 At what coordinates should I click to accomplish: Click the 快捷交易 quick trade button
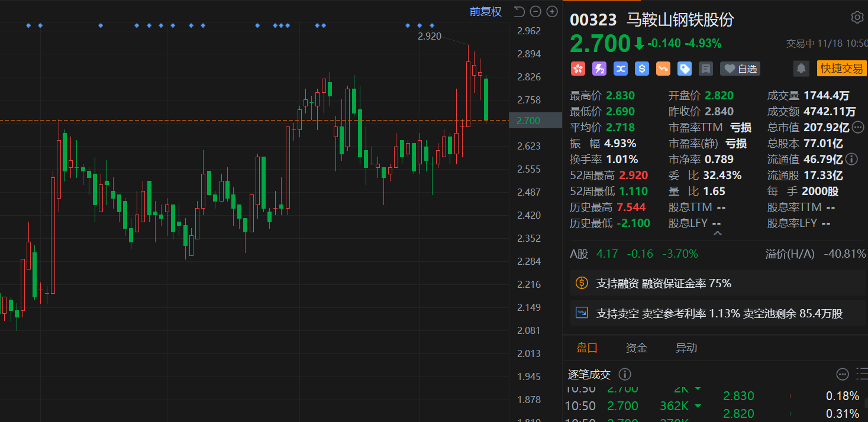(841, 69)
